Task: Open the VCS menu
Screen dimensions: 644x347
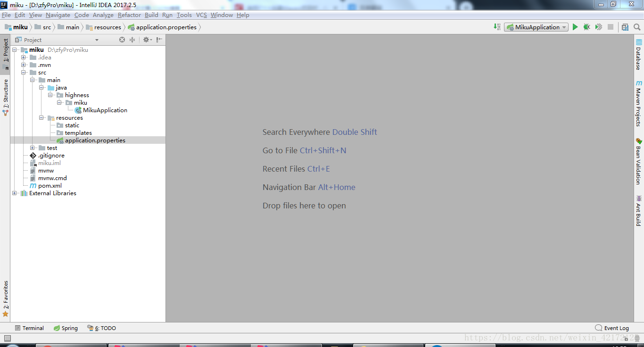Action: point(201,15)
